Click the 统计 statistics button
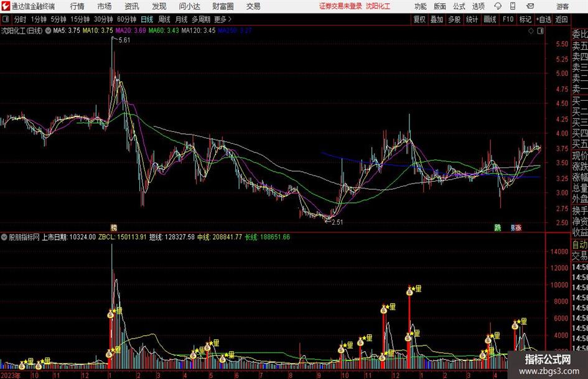Image resolution: width=588 pixels, height=379 pixels. click(x=472, y=19)
